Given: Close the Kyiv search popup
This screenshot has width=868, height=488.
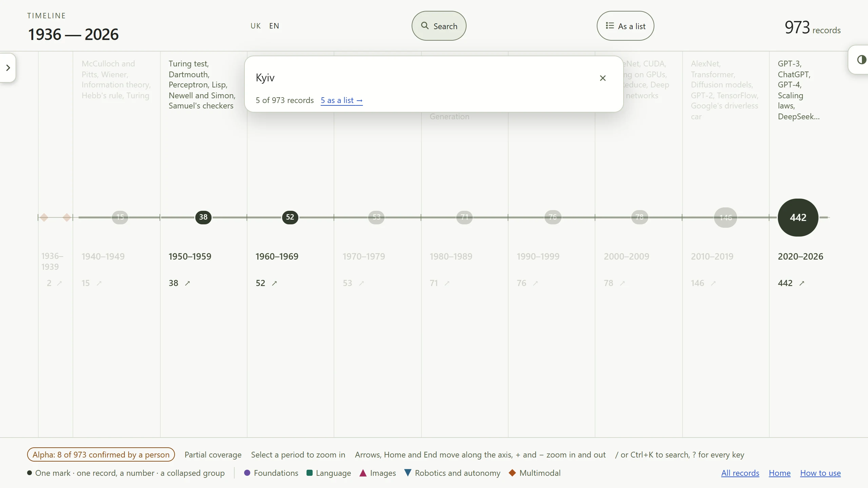Looking at the screenshot, I should [603, 78].
